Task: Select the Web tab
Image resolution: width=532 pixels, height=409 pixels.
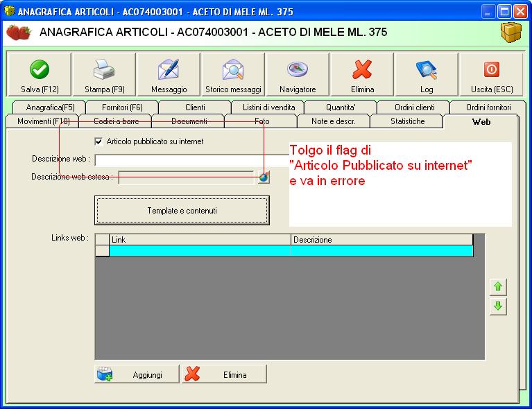Action: click(481, 121)
